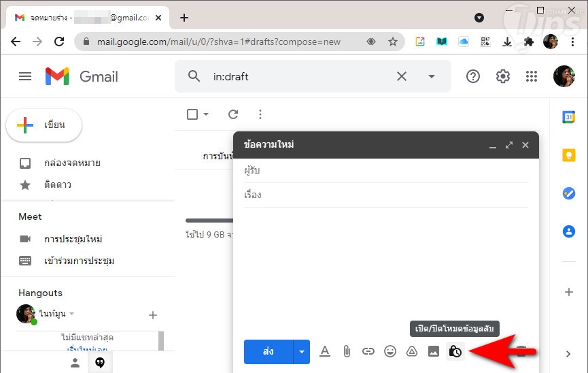This screenshot has height=373, width=588.
Task: Click the ผู้รับ recipients field
Action: [x=386, y=171]
